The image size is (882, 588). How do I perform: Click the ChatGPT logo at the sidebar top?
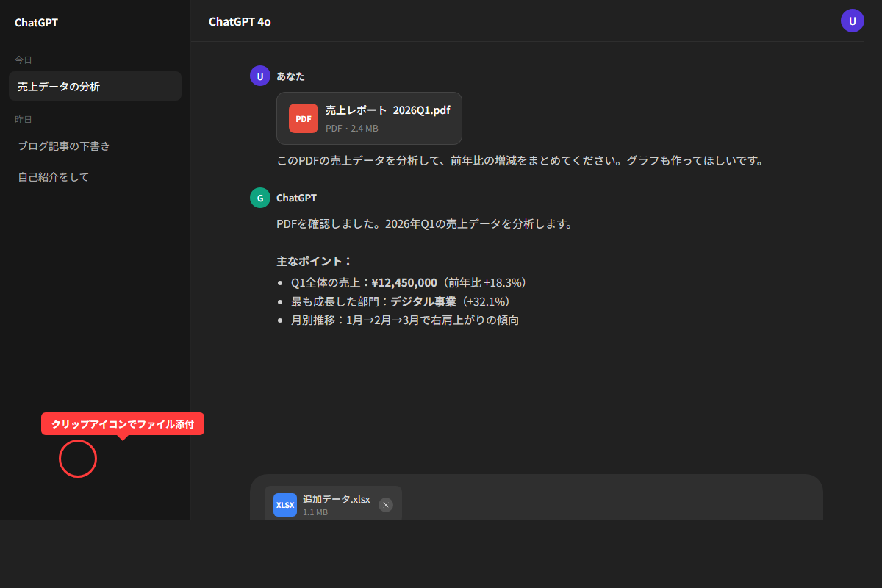pos(35,22)
